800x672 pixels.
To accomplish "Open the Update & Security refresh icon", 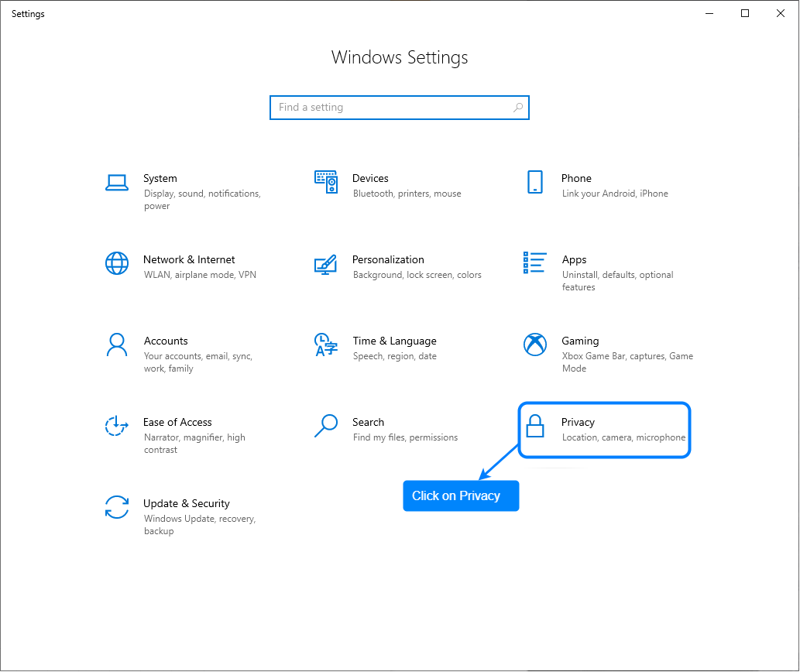I will [116, 507].
